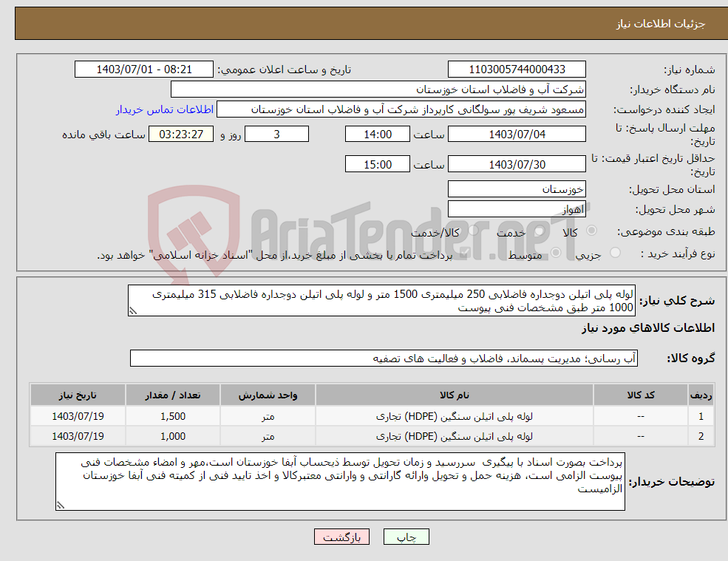The width and height of the screenshot is (728, 561).
Task: Click the شرح کلی نیاز label
Action: [x=678, y=301]
